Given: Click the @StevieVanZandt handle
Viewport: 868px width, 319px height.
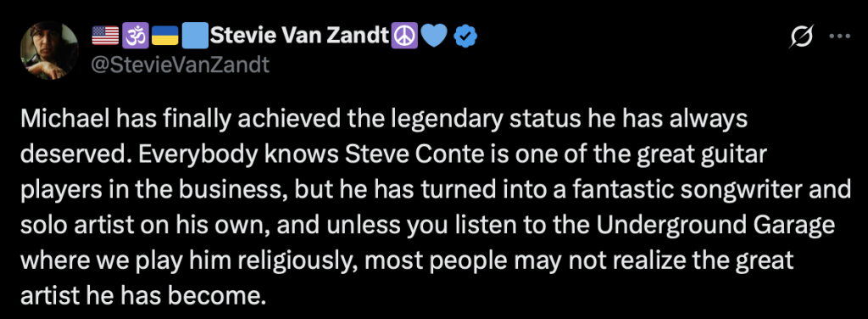Looking at the screenshot, I should click(180, 65).
